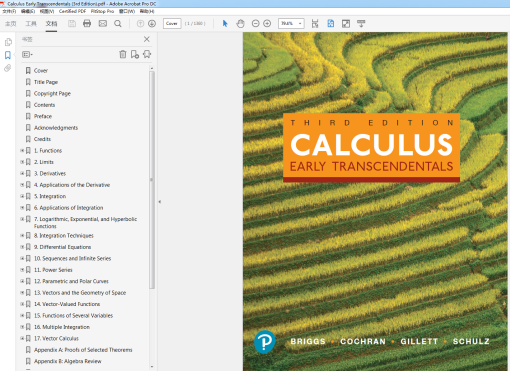Open the Preface bookmark
The width and height of the screenshot is (510, 371).
tap(43, 116)
